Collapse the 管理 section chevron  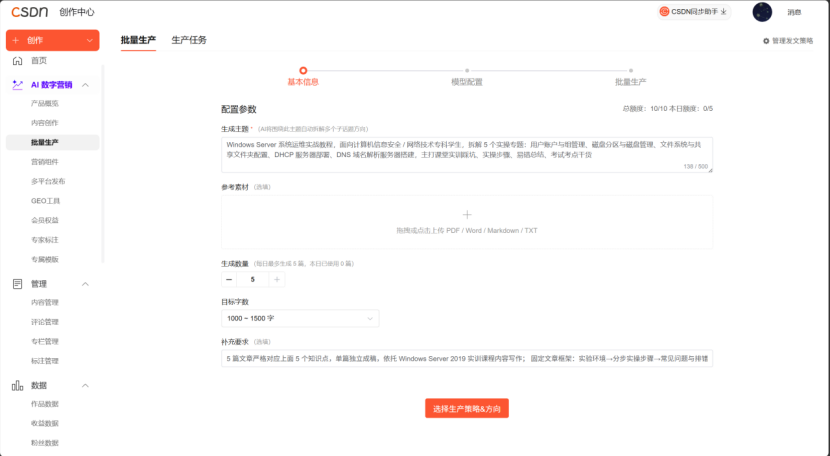click(x=85, y=284)
